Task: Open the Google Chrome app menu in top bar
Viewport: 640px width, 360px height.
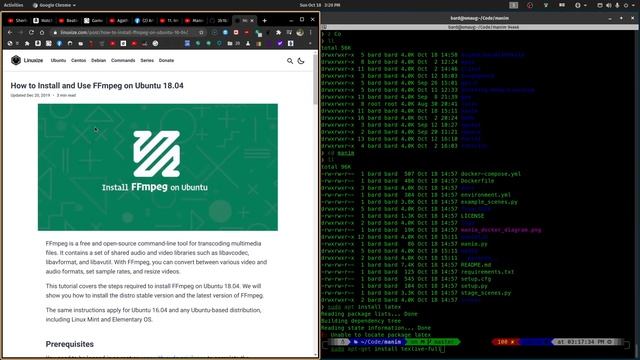Action: tap(54, 5)
